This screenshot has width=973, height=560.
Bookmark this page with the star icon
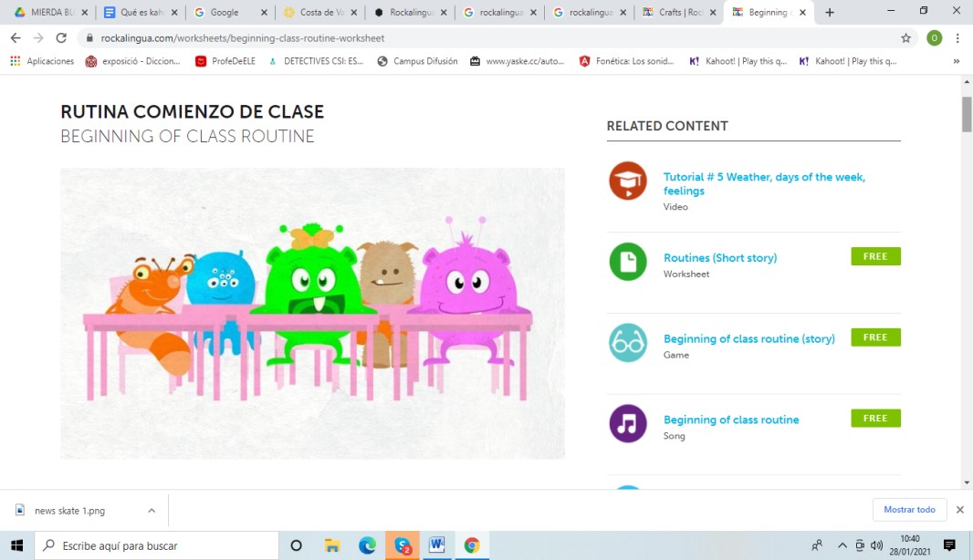click(906, 37)
